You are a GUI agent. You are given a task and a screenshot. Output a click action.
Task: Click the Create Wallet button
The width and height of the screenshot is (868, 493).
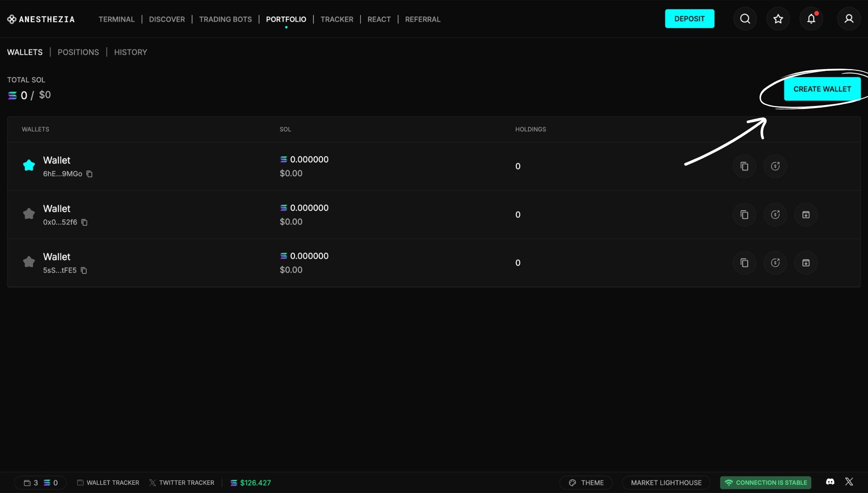[822, 89]
